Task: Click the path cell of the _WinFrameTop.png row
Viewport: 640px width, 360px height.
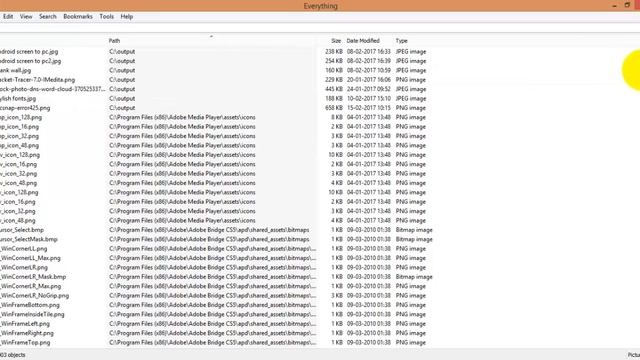Action: point(213,343)
